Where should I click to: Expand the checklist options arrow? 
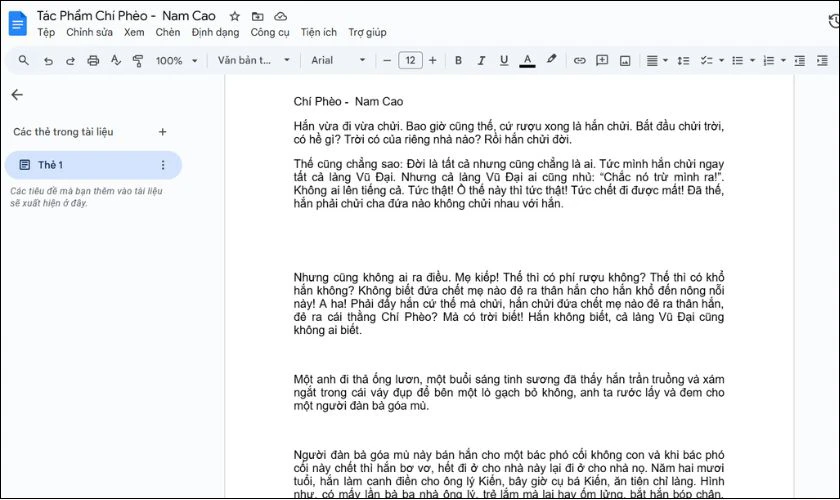coord(721,61)
